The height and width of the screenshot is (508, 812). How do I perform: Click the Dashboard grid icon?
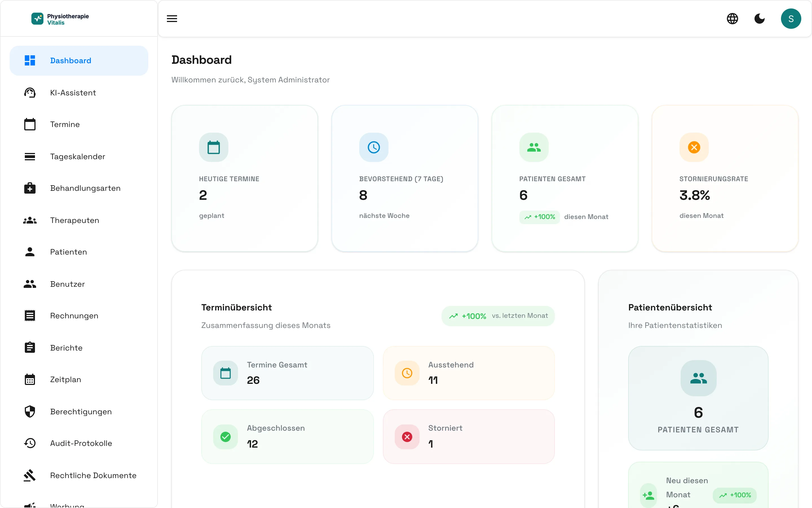[x=30, y=60]
